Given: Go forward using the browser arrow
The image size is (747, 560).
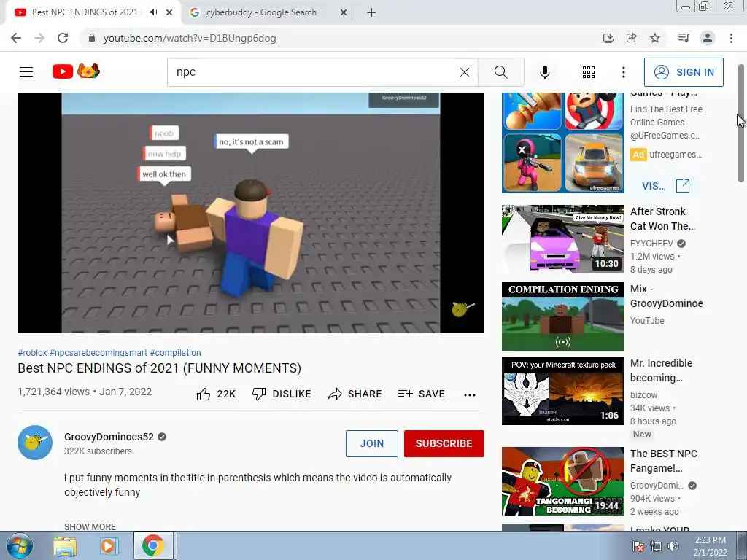Looking at the screenshot, I should click(x=39, y=38).
